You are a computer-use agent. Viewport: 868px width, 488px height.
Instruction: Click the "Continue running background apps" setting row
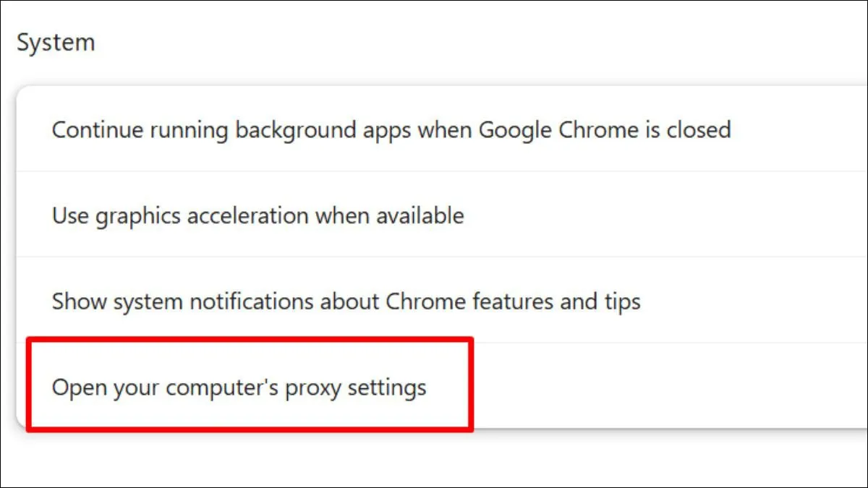click(391, 130)
